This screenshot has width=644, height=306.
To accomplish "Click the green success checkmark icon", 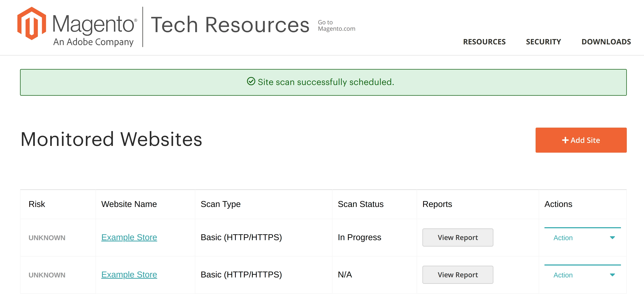I will (251, 81).
